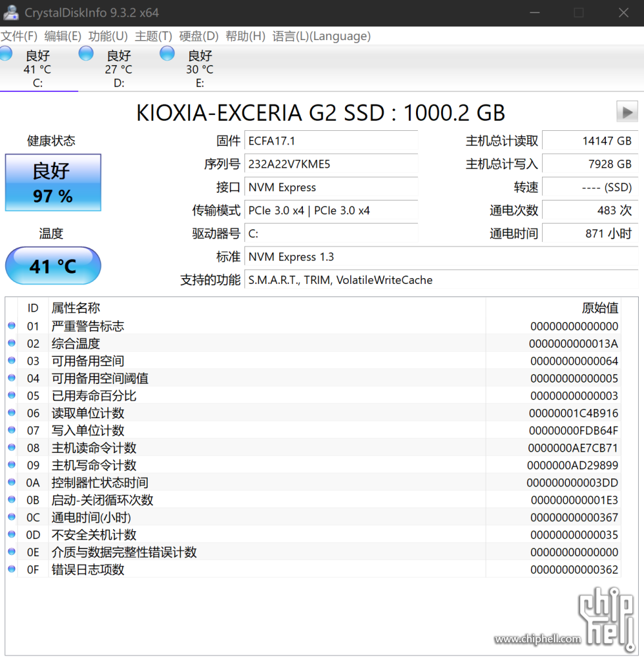Open the 硬盘(D) menu
The image size is (644, 662).
[x=198, y=36]
